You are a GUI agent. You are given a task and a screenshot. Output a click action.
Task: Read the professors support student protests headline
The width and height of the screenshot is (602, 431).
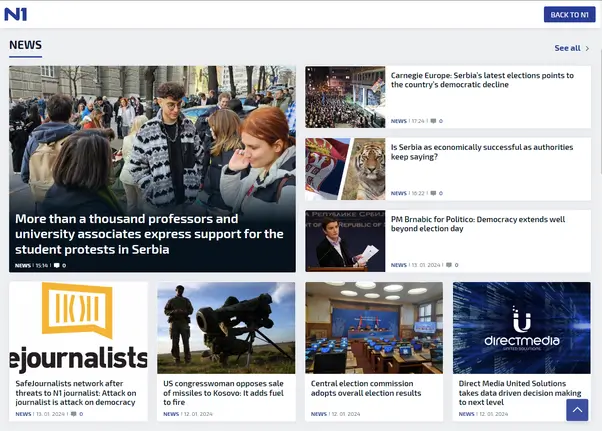[150, 233]
